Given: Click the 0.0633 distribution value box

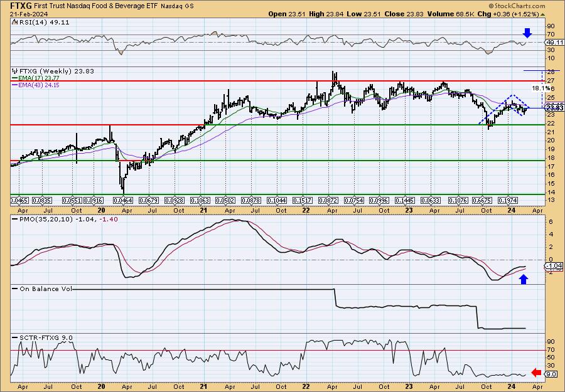Looking at the screenshot, I should (431, 200).
